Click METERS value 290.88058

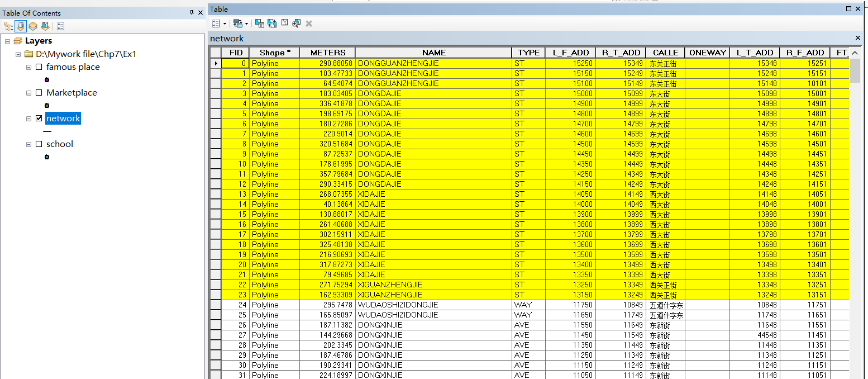(x=336, y=63)
